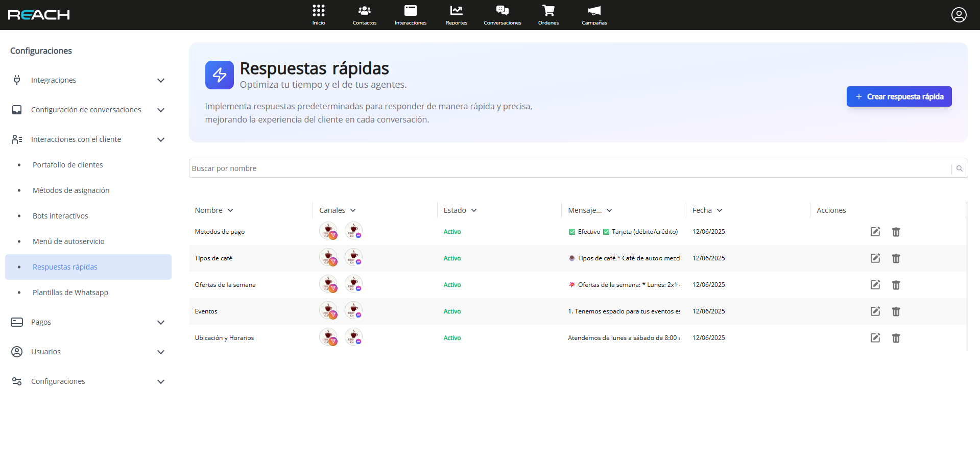Sort by the Fecha column

(x=707, y=210)
